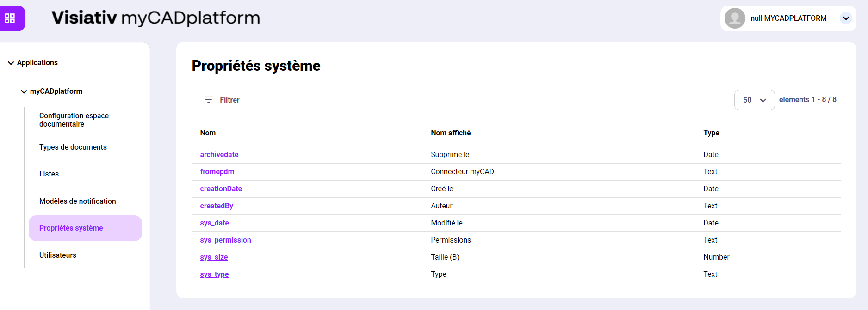This screenshot has width=868, height=310.
Task: Select Propriétés système sidebar item
Action: [71, 228]
